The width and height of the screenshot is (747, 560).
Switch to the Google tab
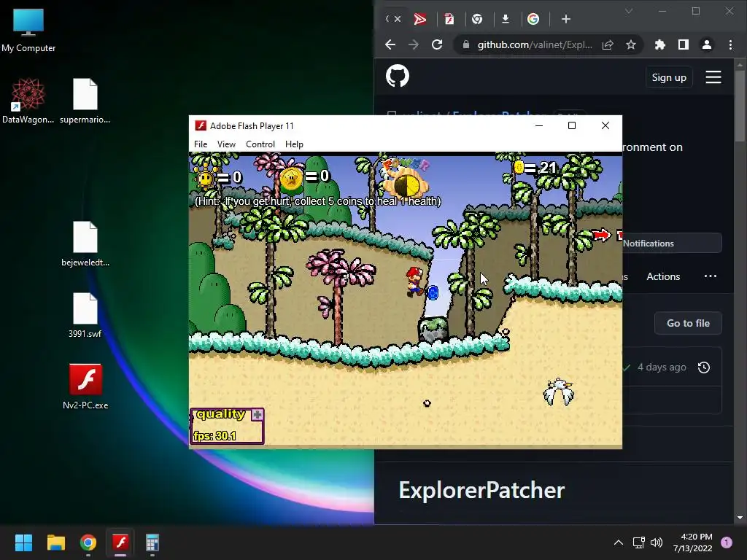(x=533, y=19)
